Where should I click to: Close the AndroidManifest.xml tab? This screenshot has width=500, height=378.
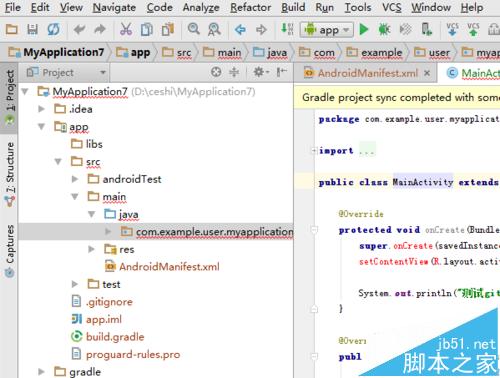427,73
